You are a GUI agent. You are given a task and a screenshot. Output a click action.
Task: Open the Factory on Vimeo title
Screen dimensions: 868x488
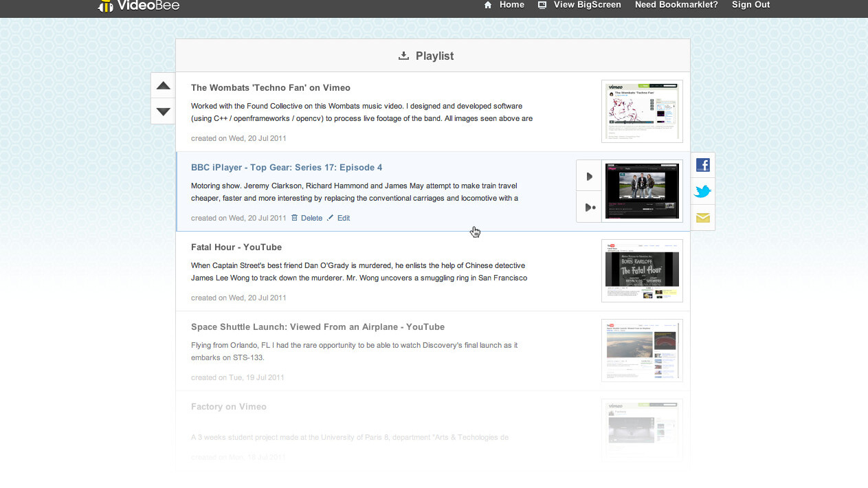[x=228, y=406]
